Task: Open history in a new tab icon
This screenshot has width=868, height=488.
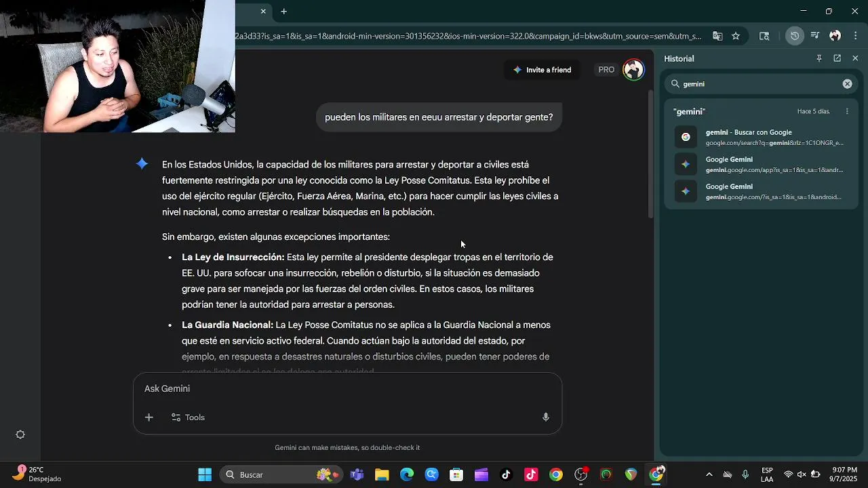Action: pyautogui.click(x=837, y=58)
